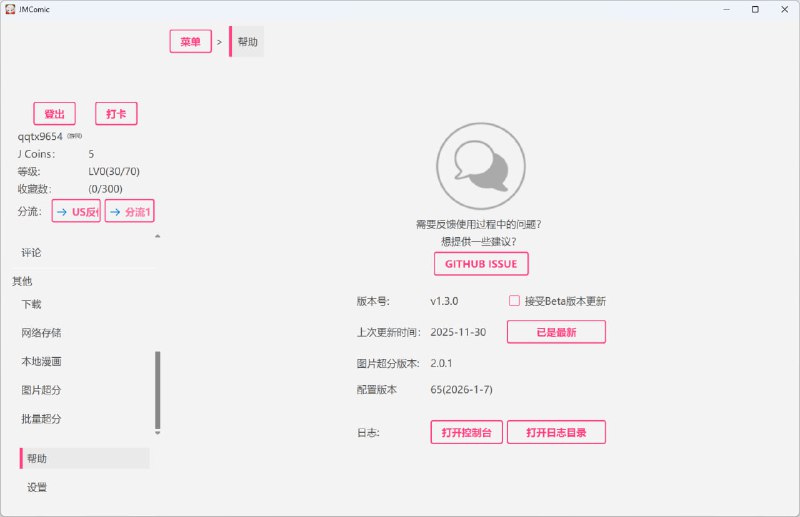Minimize the JMComic window

pyautogui.click(x=727, y=9)
